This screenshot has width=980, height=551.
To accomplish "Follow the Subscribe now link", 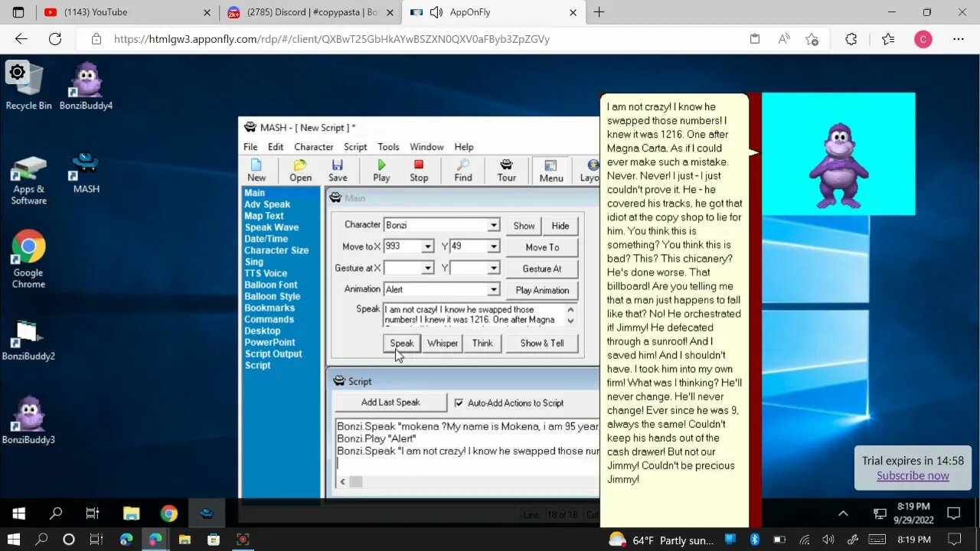I will point(913,475).
